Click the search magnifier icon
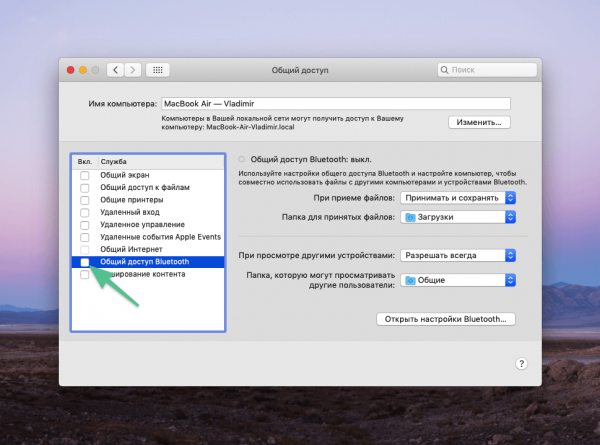The image size is (600, 445). pos(444,70)
